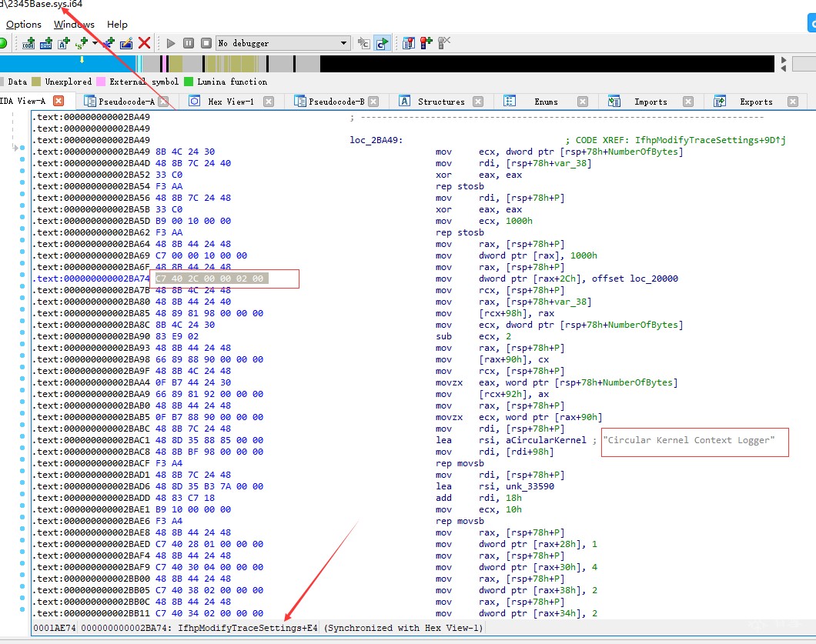816x644 pixels.
Task: Click the black region of navigation band
Action: coord(547,64)
